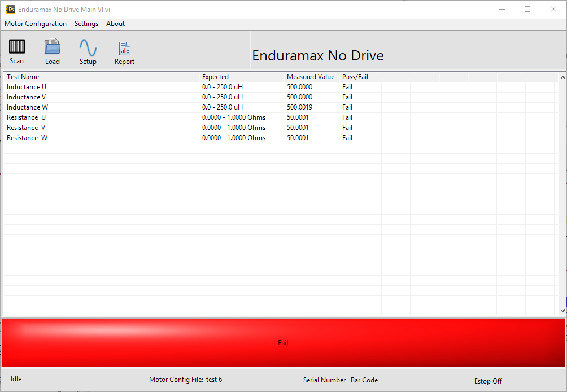Select the Inductance W row name
The width and height of the screenshot is (567, 392).
[x=27, y=107]
